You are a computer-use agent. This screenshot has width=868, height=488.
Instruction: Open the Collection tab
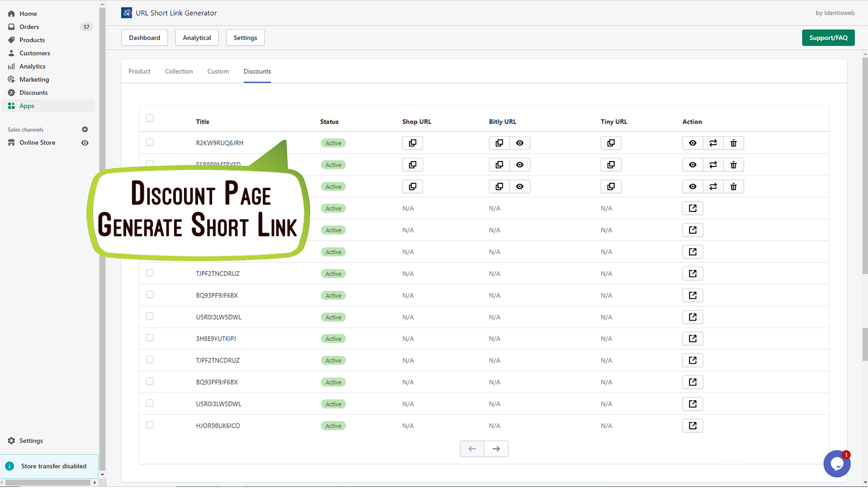point(178,71)
